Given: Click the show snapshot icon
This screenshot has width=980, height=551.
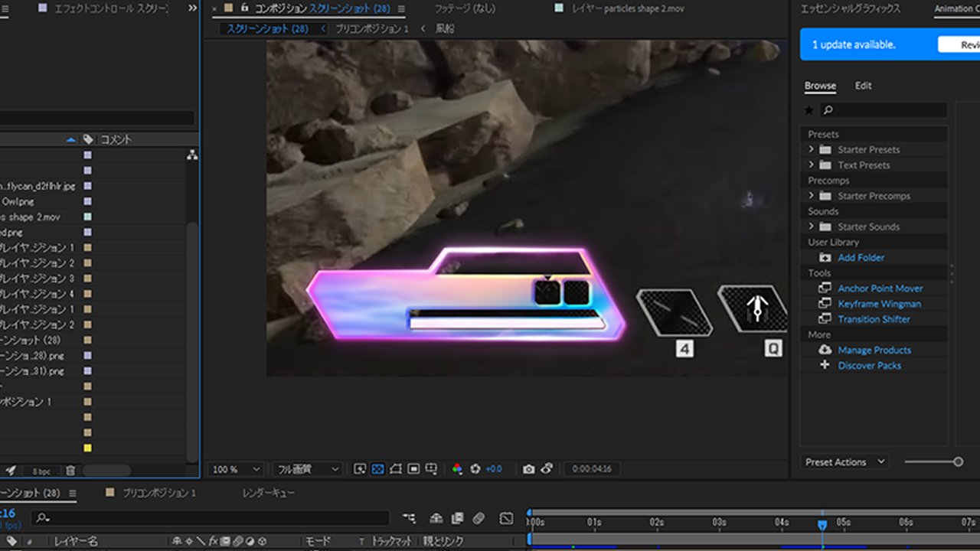Looking at the screenshot, I should [547, 469].
